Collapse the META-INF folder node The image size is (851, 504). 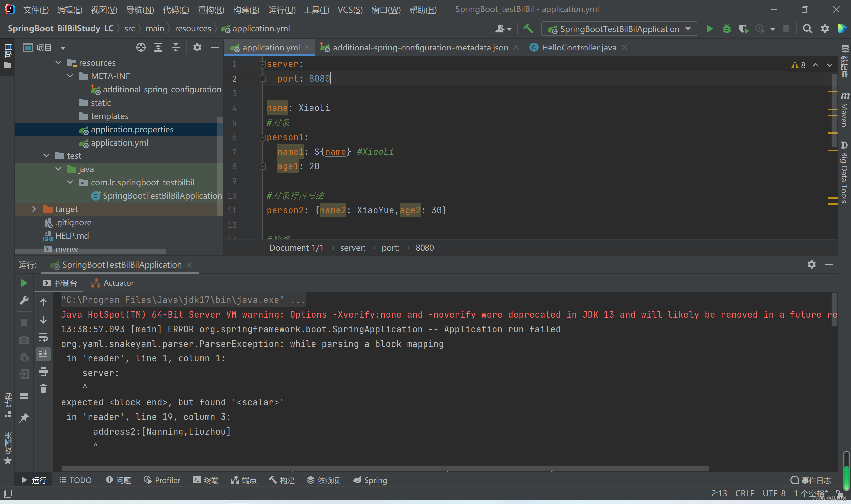70,76
